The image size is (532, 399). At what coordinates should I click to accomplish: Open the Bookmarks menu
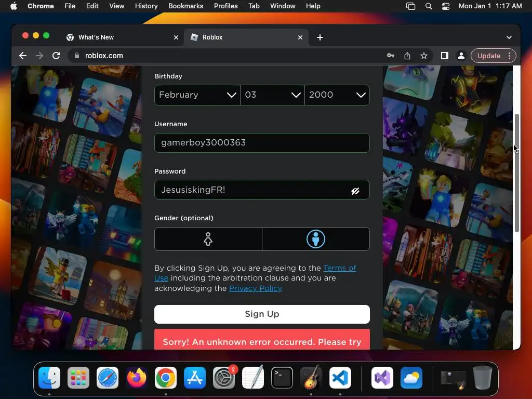pos(185,6)
